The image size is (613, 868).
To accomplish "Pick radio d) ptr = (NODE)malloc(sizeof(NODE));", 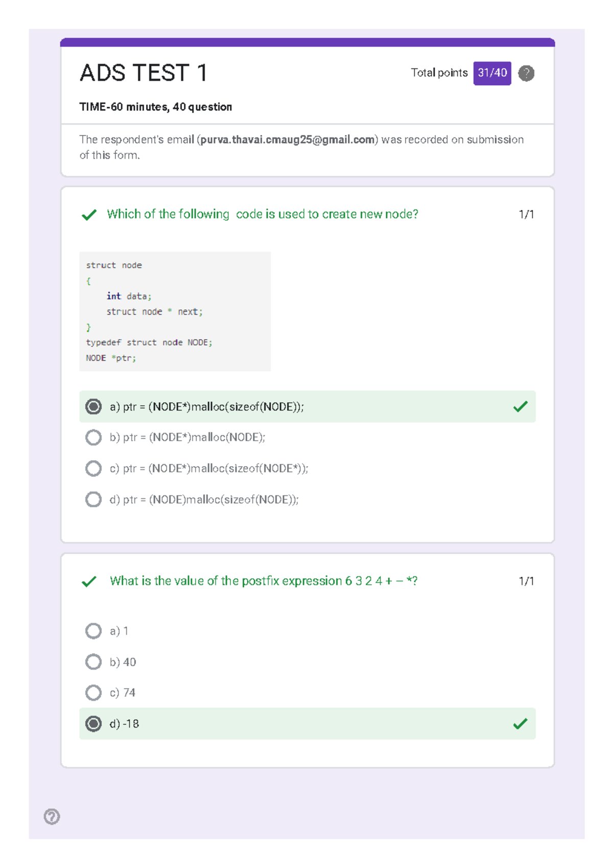I will point(93,499).
